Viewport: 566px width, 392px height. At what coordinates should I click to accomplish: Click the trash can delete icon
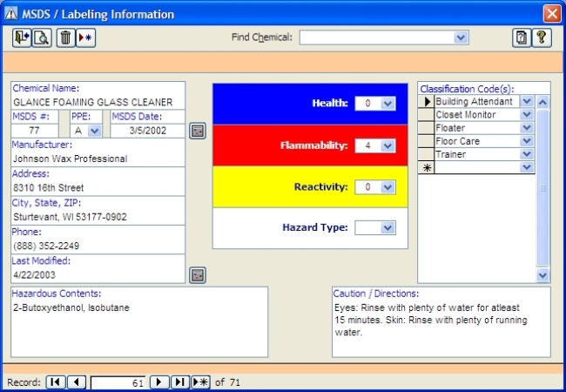(65, 37)
